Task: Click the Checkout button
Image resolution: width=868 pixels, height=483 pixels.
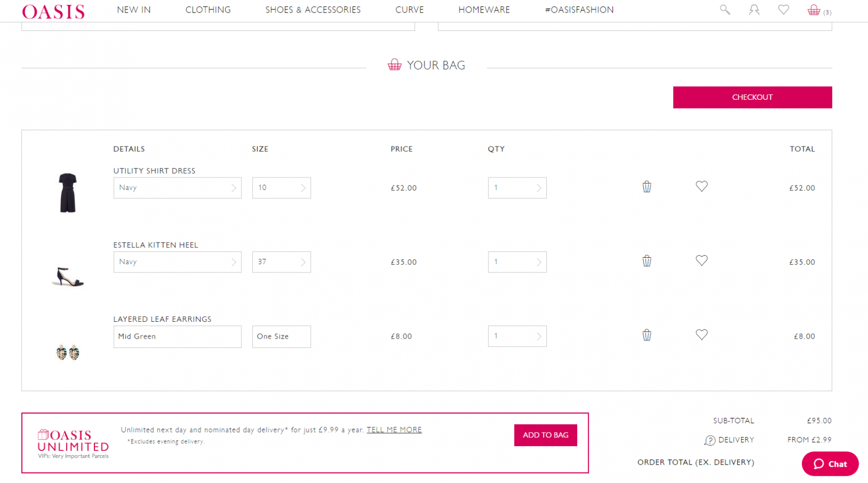Action: [x=752, y=97]
